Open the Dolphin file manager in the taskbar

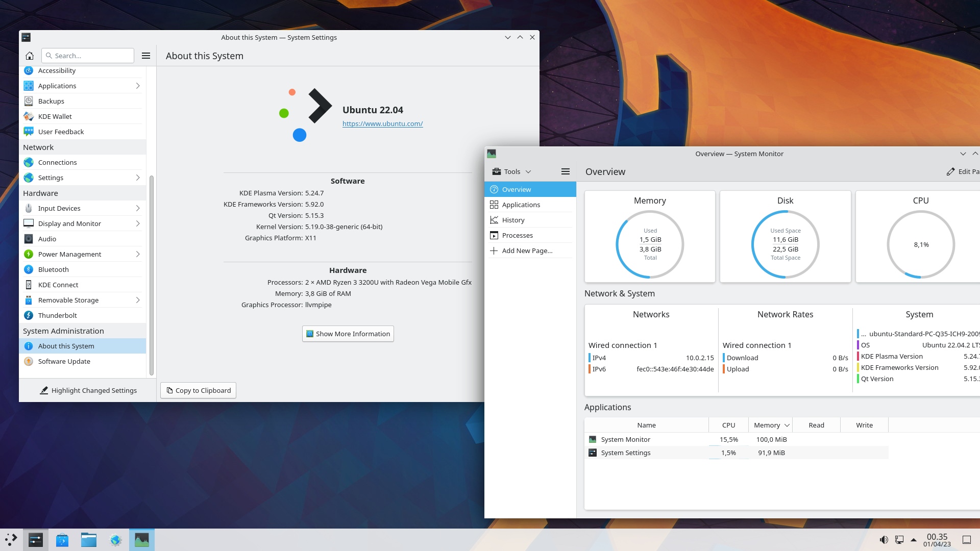89,540
